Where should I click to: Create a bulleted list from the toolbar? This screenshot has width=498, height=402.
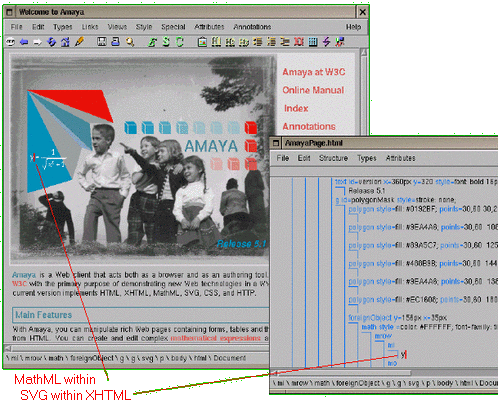tap(257, 42)
